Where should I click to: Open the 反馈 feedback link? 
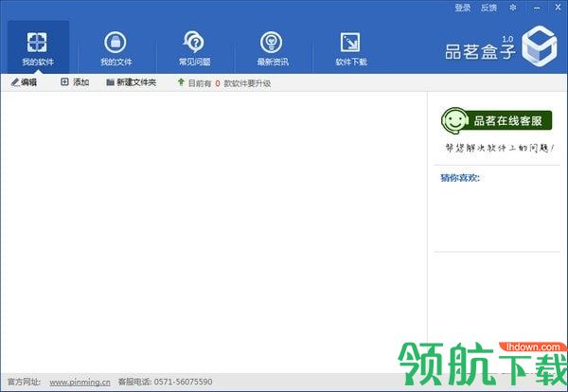click(488, 8)
